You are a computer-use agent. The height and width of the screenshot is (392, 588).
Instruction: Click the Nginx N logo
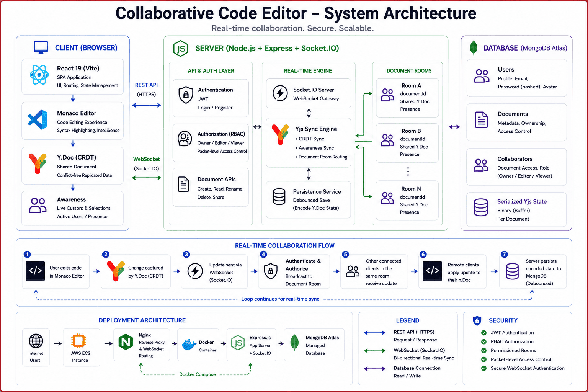tap(126, 342)
